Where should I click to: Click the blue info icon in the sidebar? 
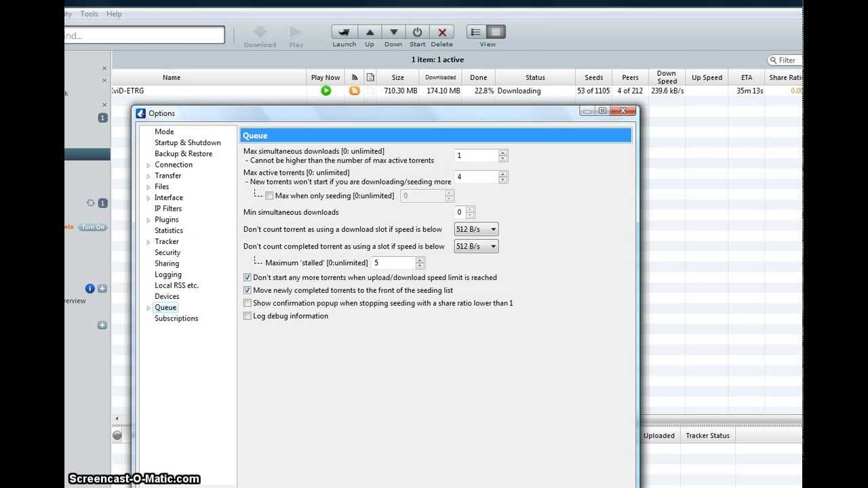pyautogui.click(x=90, y=289)
